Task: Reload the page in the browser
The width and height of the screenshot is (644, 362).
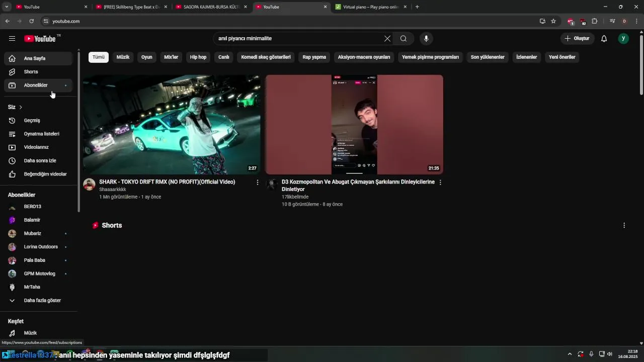Action: coord(31,21)
